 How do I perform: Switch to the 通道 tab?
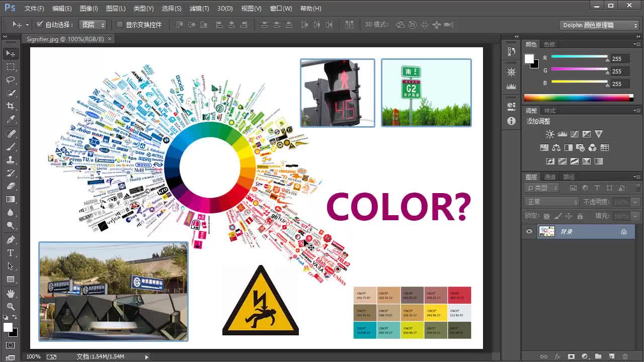tap(550, 177)
